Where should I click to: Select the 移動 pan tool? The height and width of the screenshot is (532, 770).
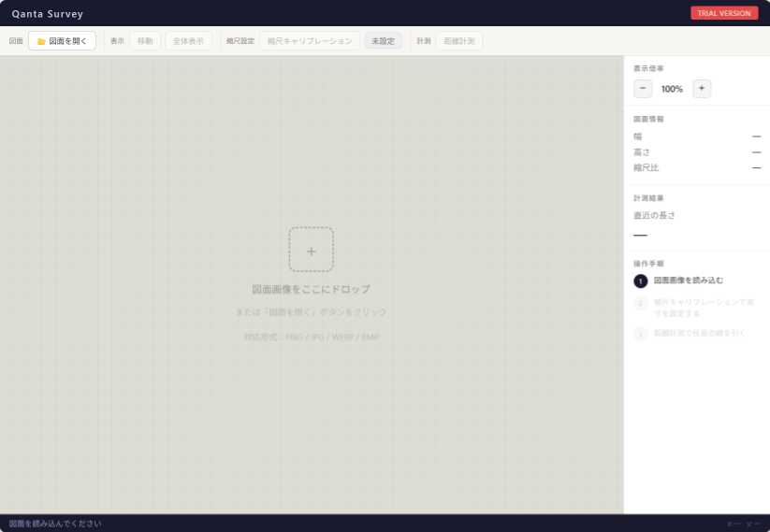point(145,41)
